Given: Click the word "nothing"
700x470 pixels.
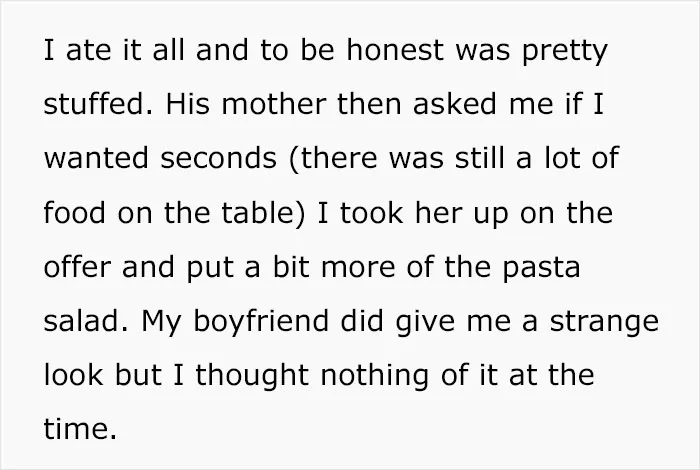Looking at the screenshot, I should [375, 377].
